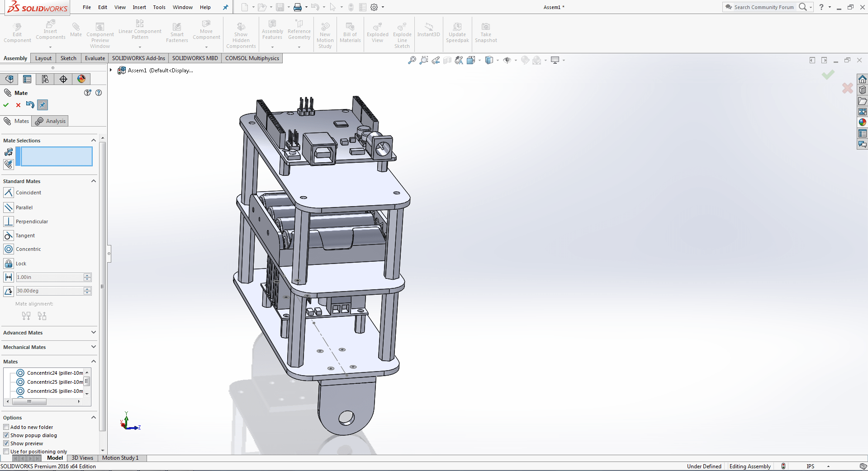
Task: Collapse the Mate Selections section
Action: 94,141
